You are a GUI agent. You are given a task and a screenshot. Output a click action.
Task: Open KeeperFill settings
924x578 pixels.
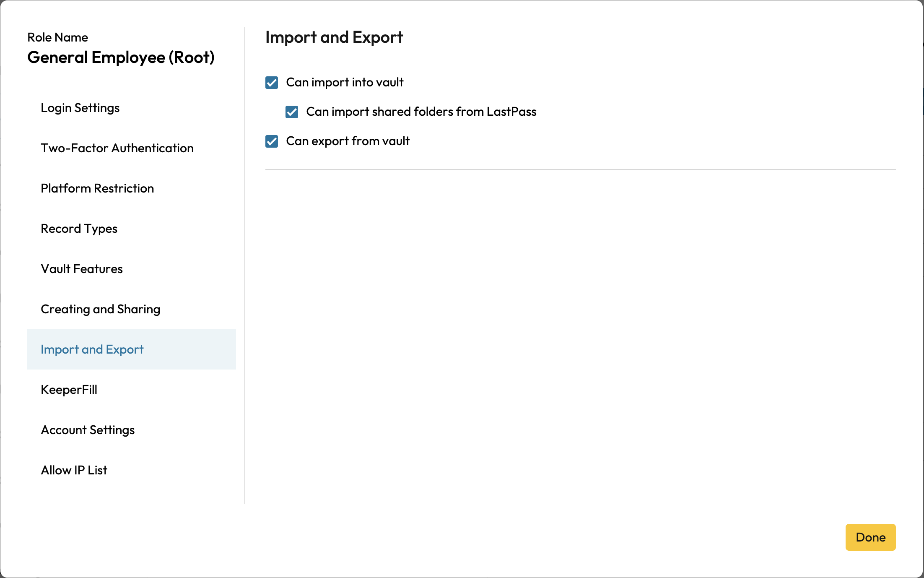click(69, 390)
